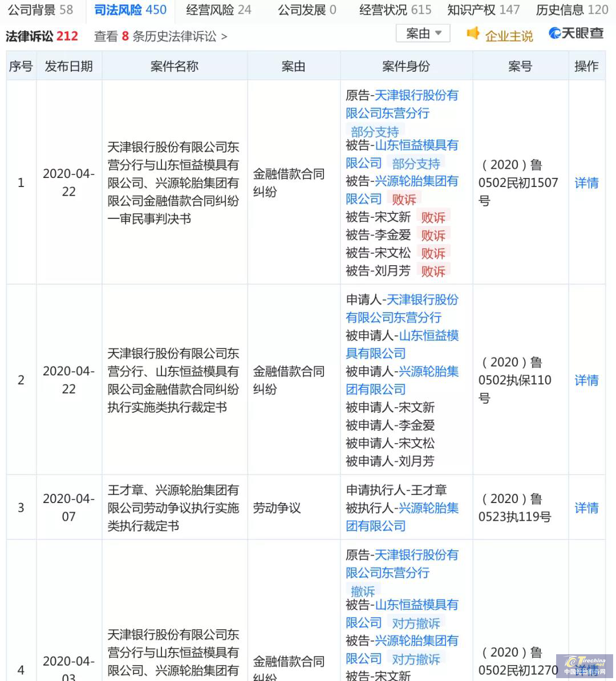The height and width of the screenshot is (681, 616).
Task: Open defendant 山东恒益模具有限公司 in row 4
Action: [x=402, y=614]
